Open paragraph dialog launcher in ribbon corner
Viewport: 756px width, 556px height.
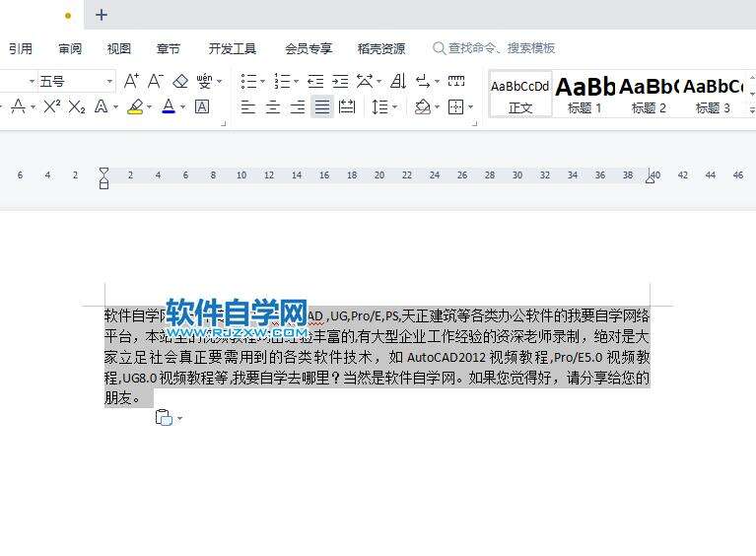coord(475,124)
